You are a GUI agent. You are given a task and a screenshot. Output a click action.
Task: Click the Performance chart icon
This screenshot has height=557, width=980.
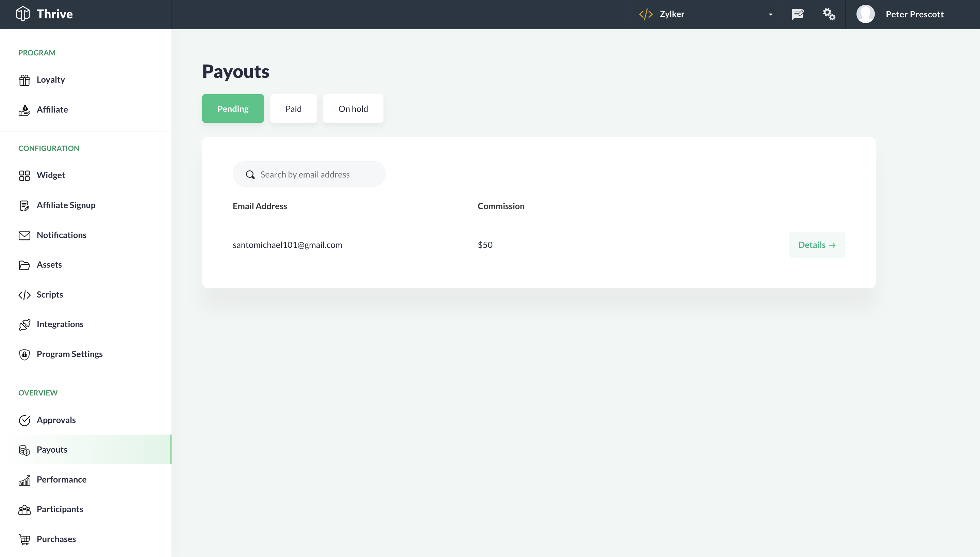point(24,480)
